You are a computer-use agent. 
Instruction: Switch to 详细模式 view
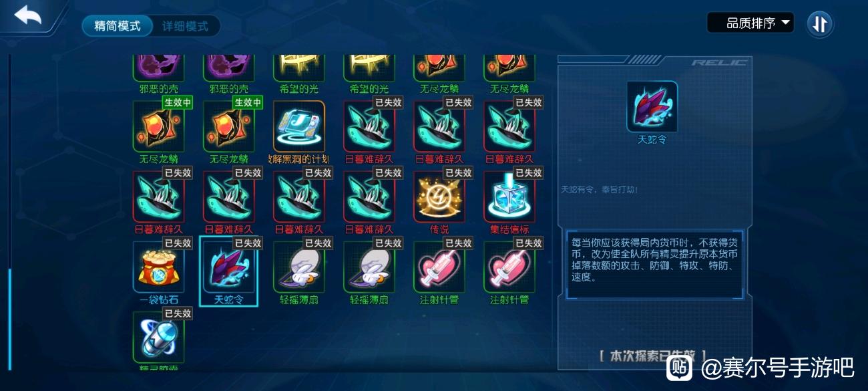pos(185,26)
